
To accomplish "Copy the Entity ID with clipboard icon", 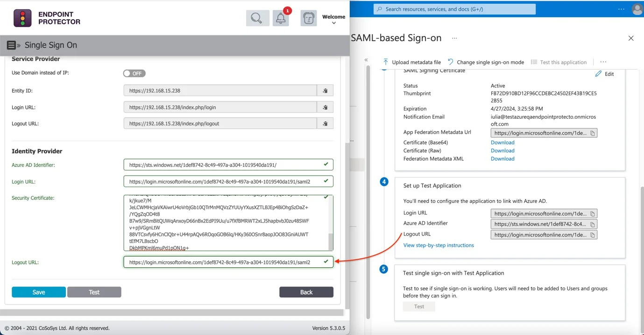I will coord(325,91).
